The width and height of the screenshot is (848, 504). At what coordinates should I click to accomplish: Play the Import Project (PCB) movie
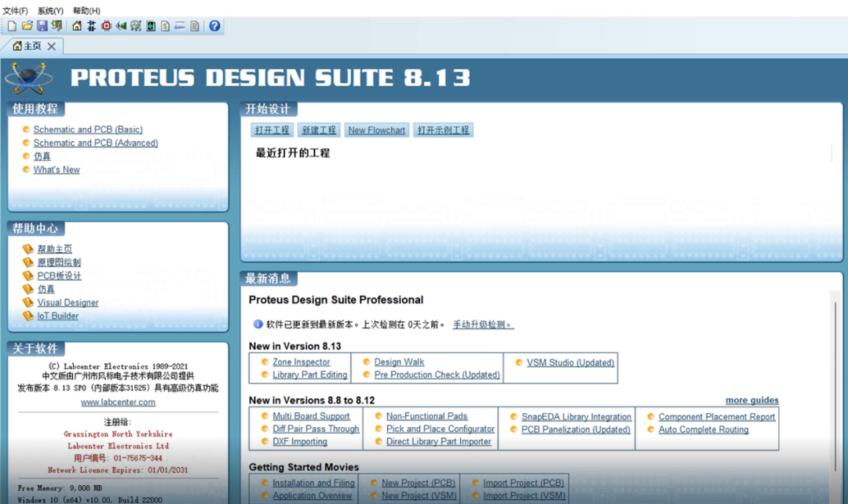[524, 483]
